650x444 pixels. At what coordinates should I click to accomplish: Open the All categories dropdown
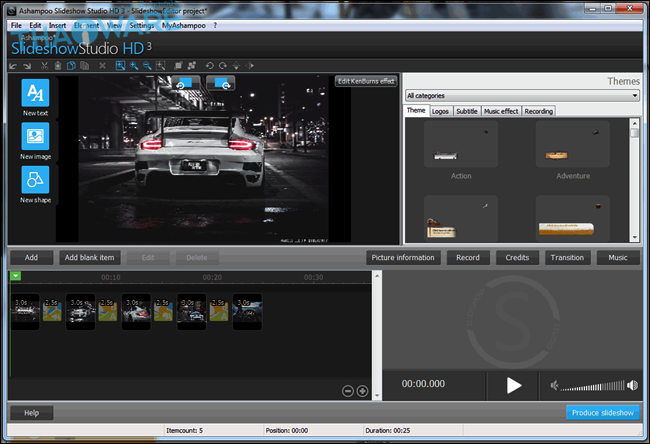[x=521, y=95]
